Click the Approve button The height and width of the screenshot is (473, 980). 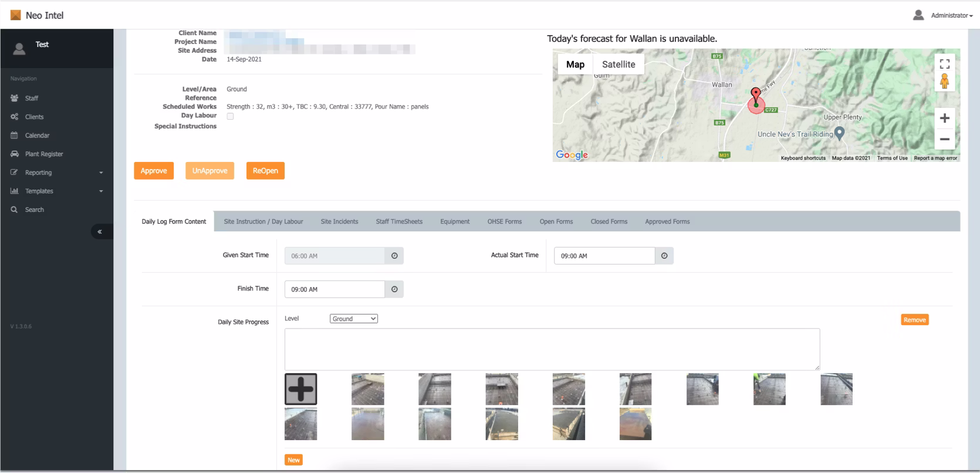(x=154, y=171)
